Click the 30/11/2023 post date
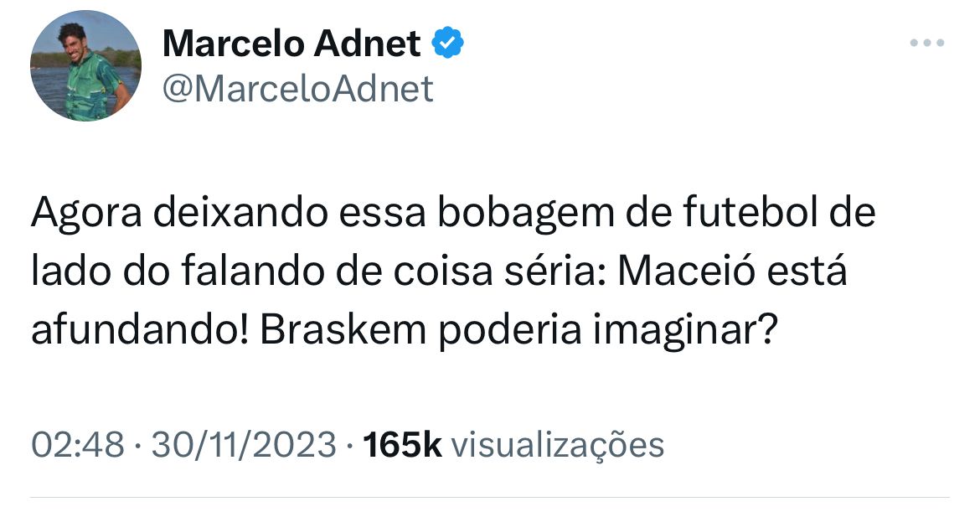The width and height of the screenshot is (980, 512). (x=244, y=444)
